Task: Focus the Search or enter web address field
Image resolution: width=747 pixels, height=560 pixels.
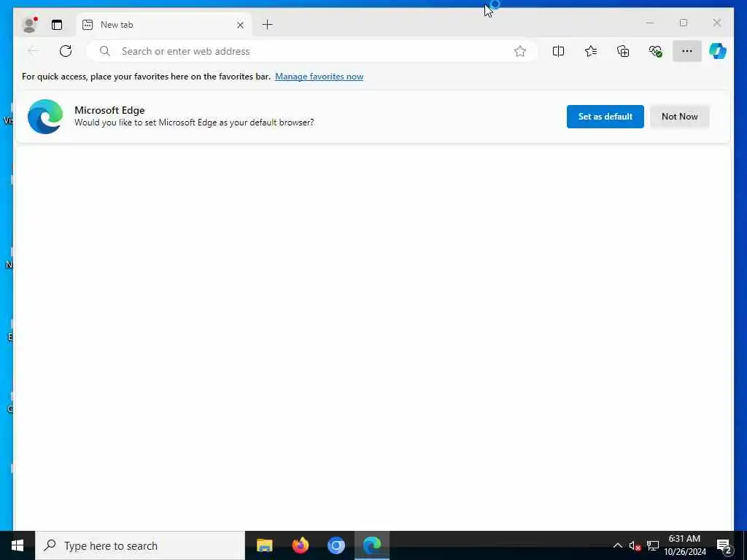Action: click(311, 51)
